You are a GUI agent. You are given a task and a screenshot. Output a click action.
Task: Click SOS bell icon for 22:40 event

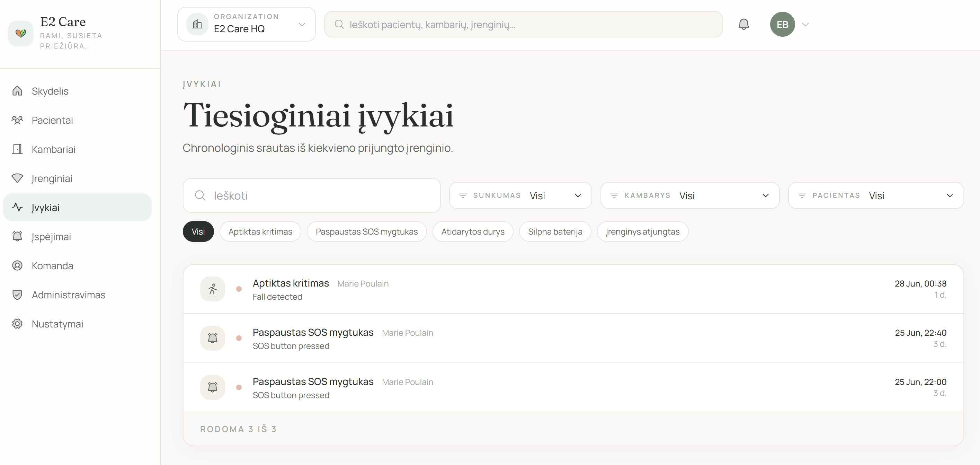pos(212,338)
